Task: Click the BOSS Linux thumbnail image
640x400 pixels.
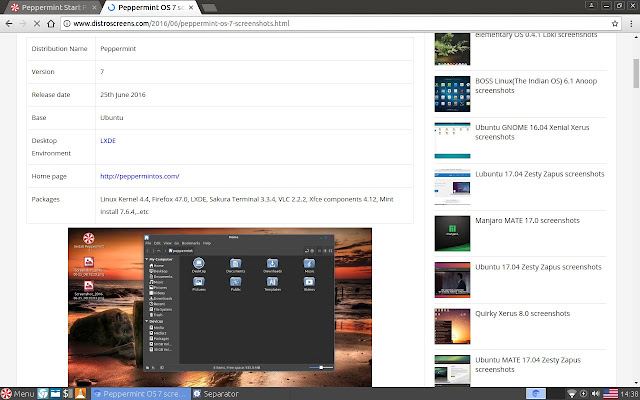Action: [452, 94]
